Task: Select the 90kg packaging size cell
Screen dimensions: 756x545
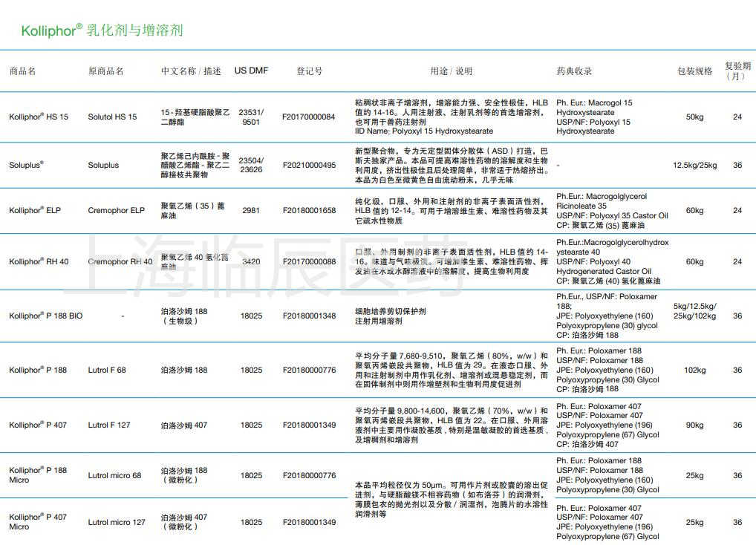Action: (694, 425)
